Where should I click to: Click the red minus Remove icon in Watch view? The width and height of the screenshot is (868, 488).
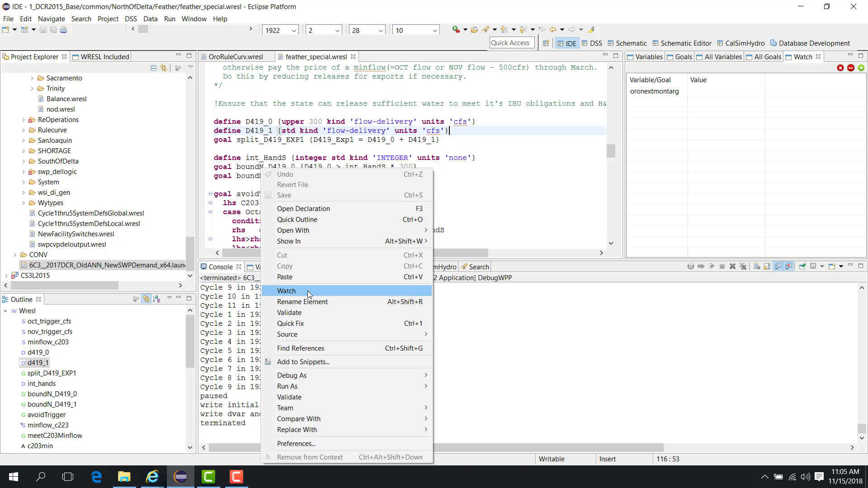point(851,68)
